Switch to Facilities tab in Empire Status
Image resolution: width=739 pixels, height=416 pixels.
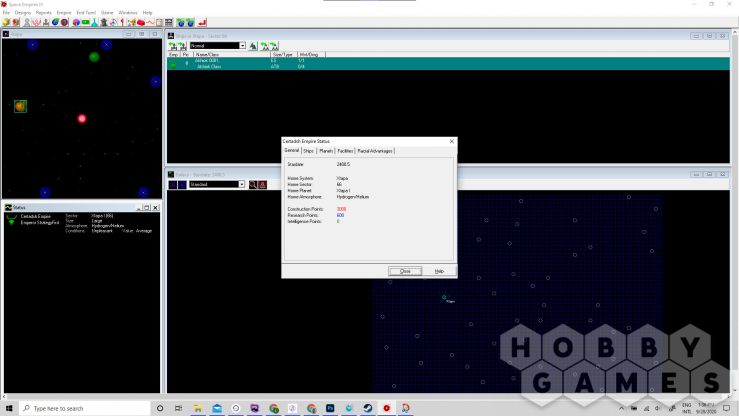345,151
